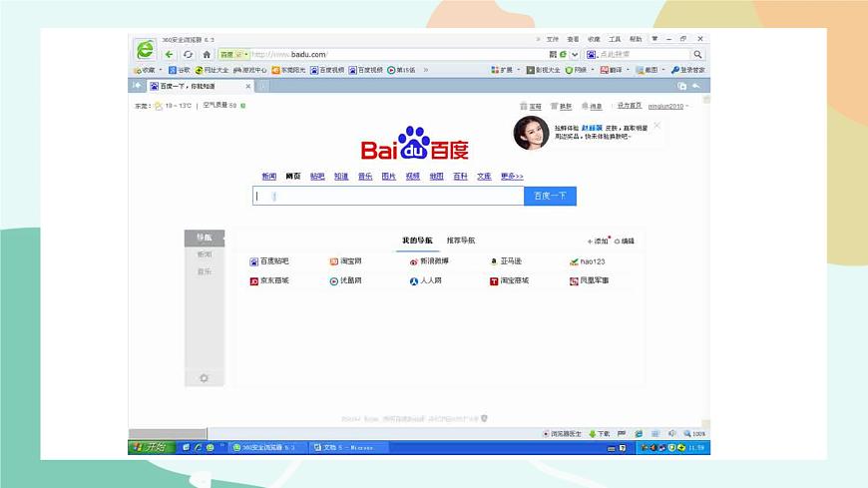Open the 百度贴吧 navigation shortcut
The height and width of the screenshot is (488, 868).
[269, 260]
